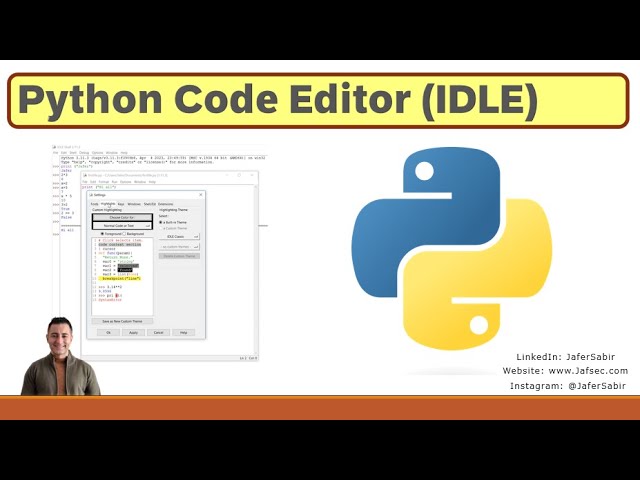Select the Background radio button

pos(126,234)
